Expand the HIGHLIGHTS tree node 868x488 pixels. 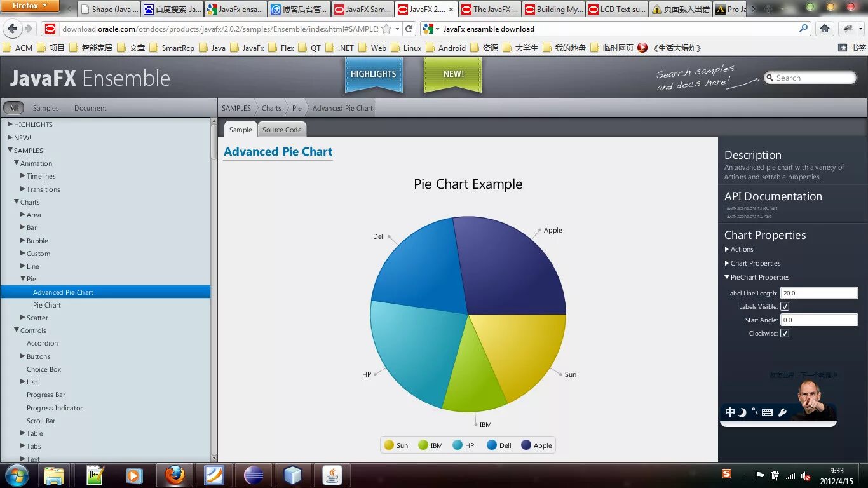10,125
